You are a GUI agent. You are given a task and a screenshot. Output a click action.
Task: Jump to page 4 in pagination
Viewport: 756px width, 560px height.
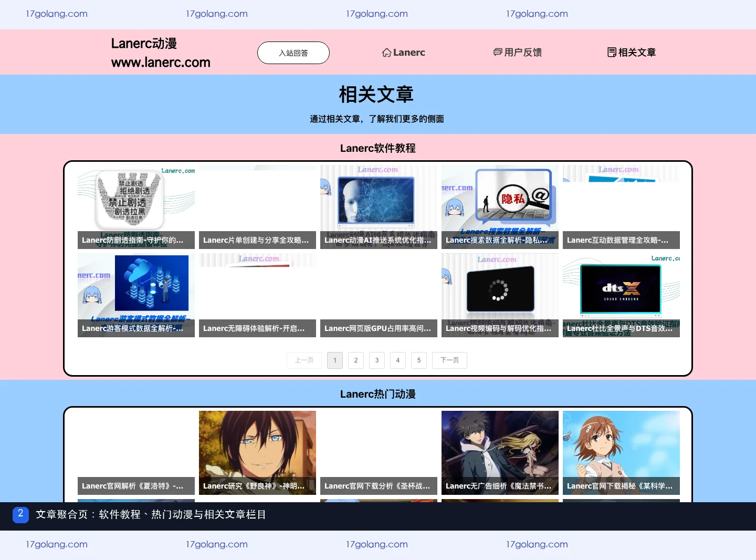(398, 360)
